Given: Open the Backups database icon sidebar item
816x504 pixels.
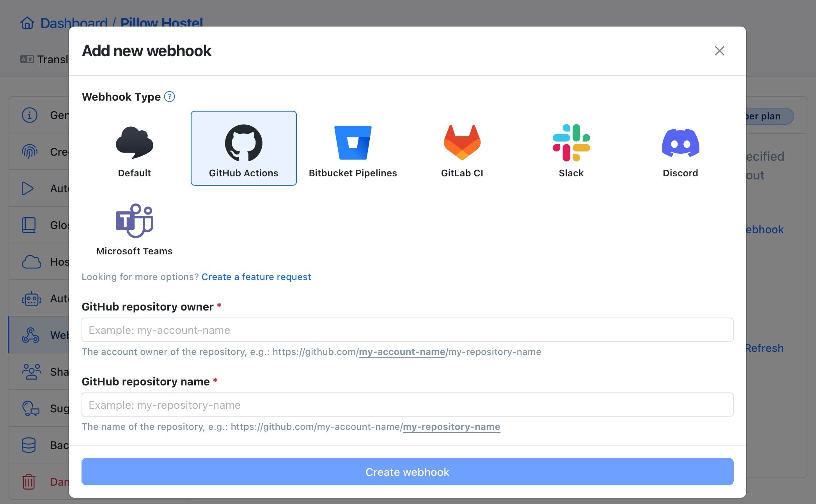Looking at the screenshot, I should point(29,445).
